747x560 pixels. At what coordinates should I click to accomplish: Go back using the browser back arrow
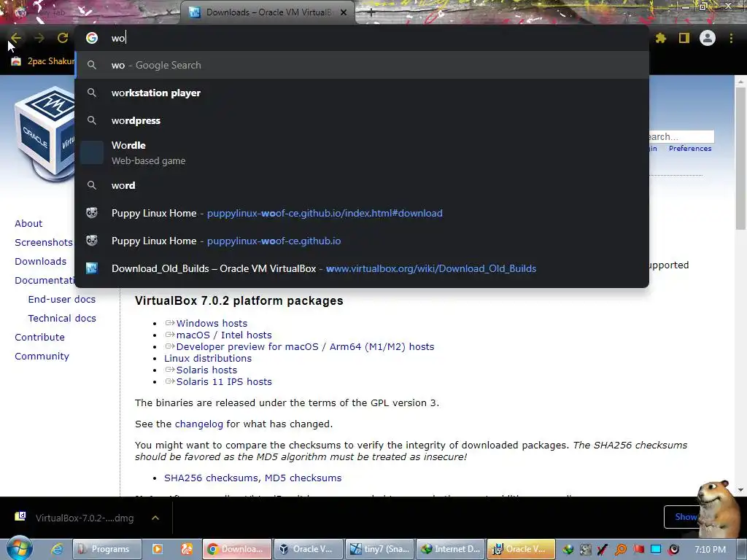click(16, 38)
